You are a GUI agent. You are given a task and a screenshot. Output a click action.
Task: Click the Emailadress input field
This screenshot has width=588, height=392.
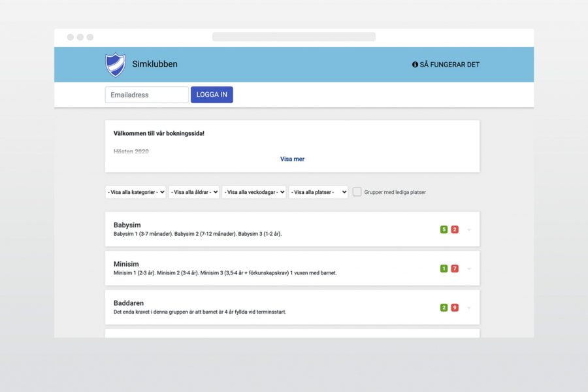(x=146, y=95)
